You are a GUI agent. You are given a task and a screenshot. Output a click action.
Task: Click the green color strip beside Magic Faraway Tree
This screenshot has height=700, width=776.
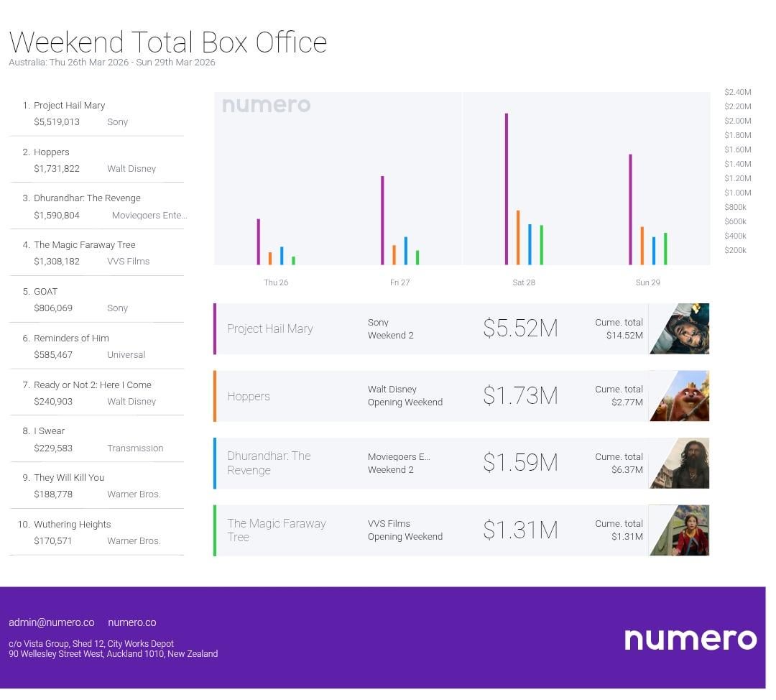(215, 530)
